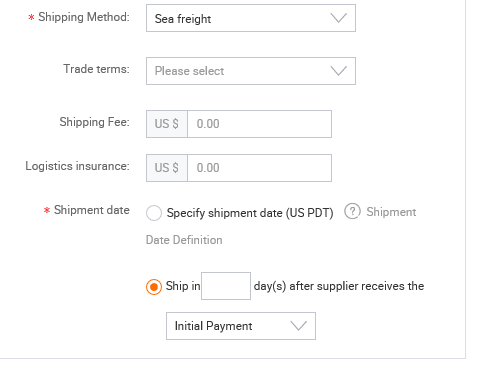
Task: Select the Specify shipment date radio button
Action: point(154,213)
